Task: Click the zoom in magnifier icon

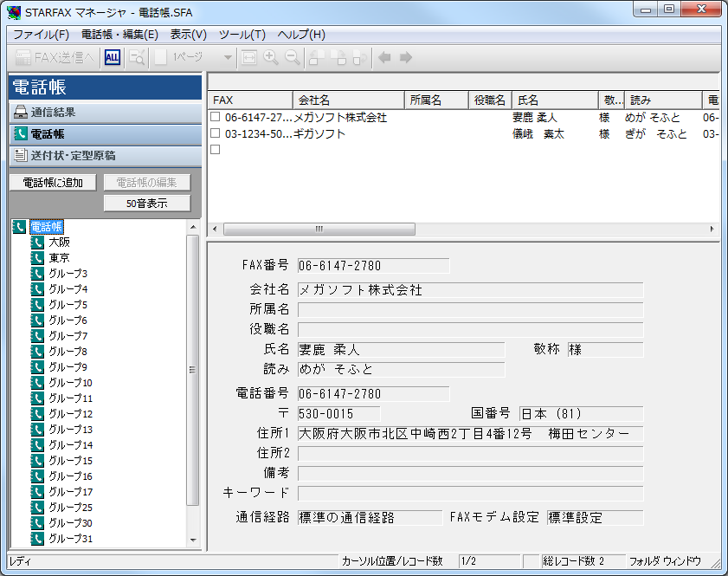Action: 271,57
